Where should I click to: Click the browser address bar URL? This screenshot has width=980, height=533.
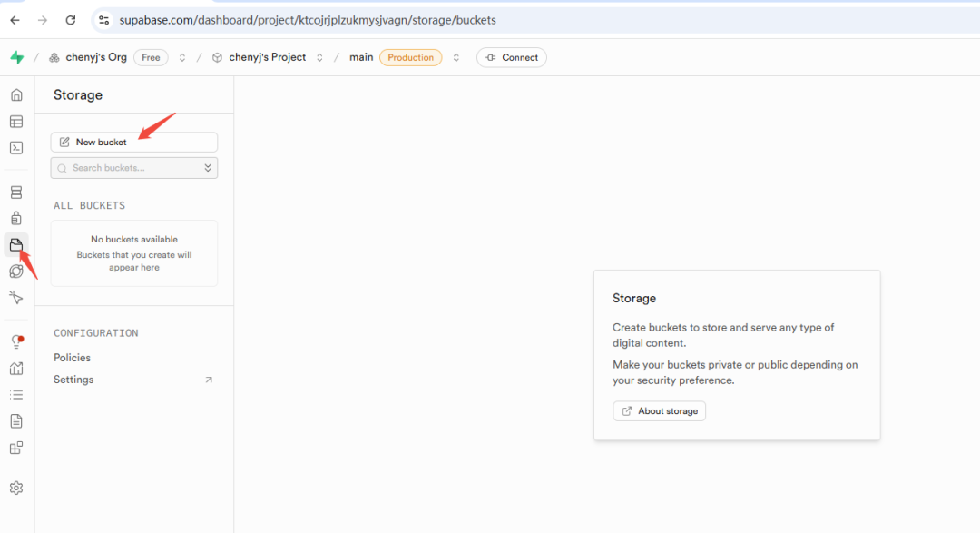pos(308,20)
